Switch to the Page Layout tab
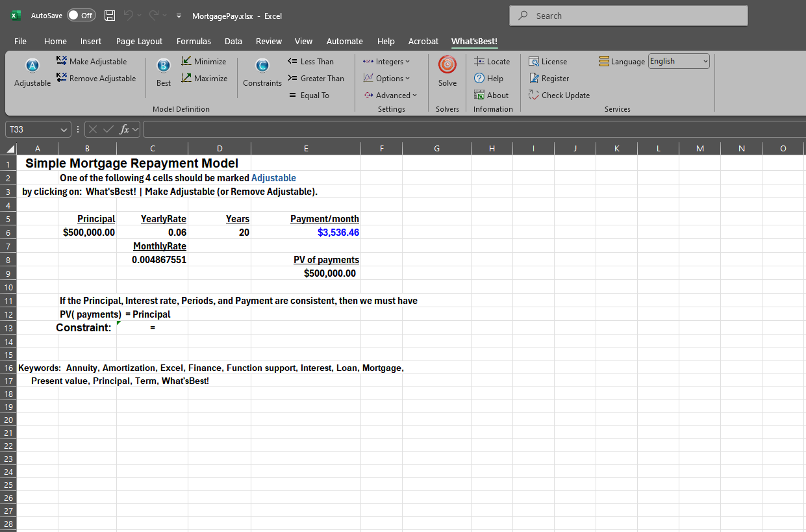The height and width of the screenshot is (532, 806). coord(139,41)
